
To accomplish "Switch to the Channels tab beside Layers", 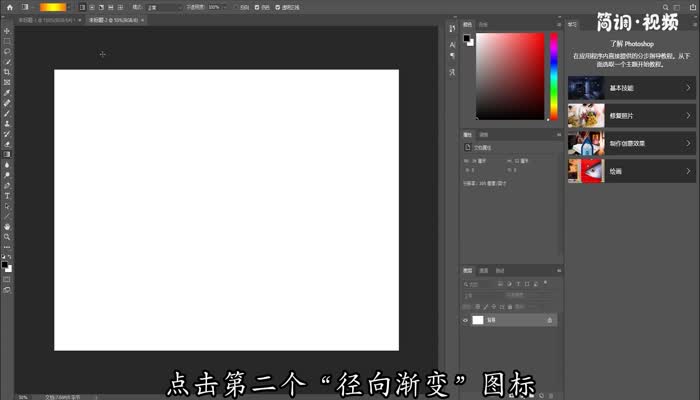I will tap(483, 270).
